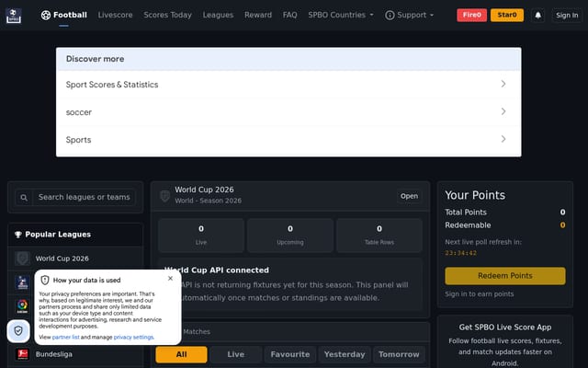Screen dimensions: 588x368
Task: Click shield icon in data popup header
Action: pos(45,280)
